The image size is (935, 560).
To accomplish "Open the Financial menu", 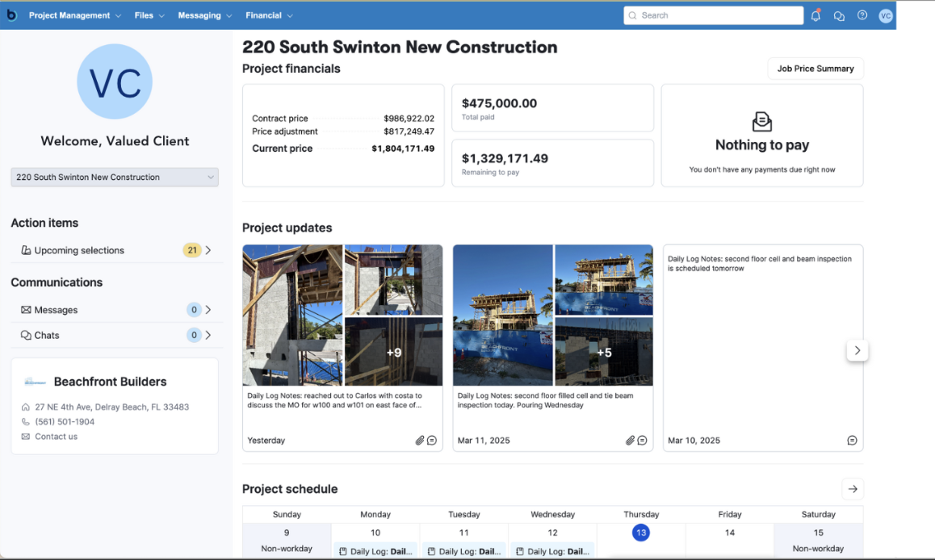I will 269,15.
